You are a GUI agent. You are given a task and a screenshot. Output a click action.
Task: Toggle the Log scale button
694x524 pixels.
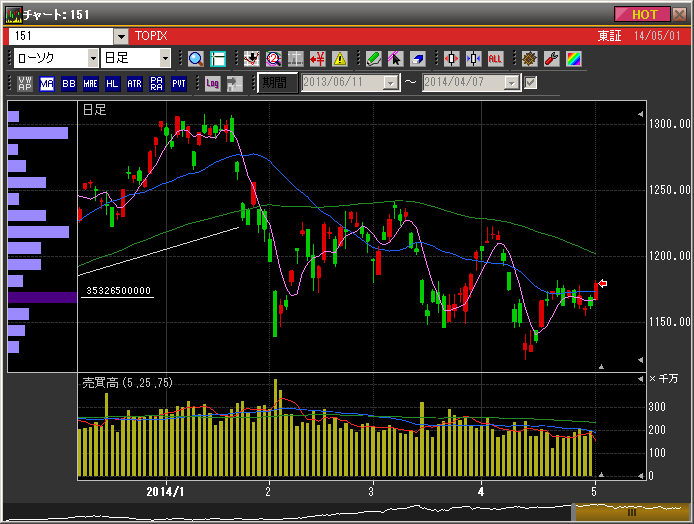(212, 83)
